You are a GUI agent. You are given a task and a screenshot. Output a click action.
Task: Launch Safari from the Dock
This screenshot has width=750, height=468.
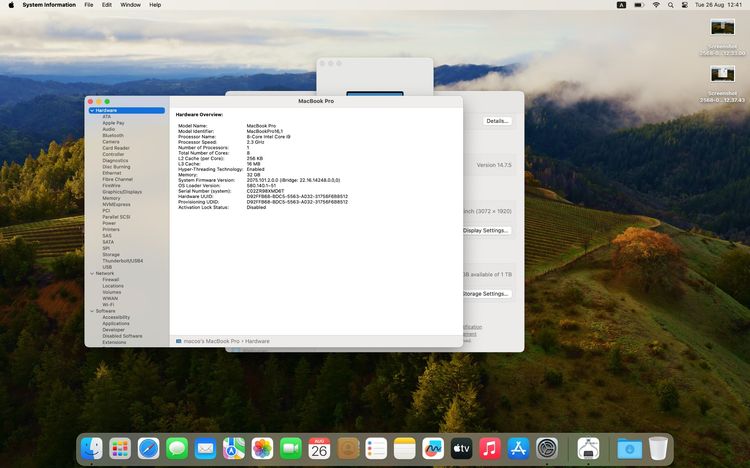pos(148,449)
